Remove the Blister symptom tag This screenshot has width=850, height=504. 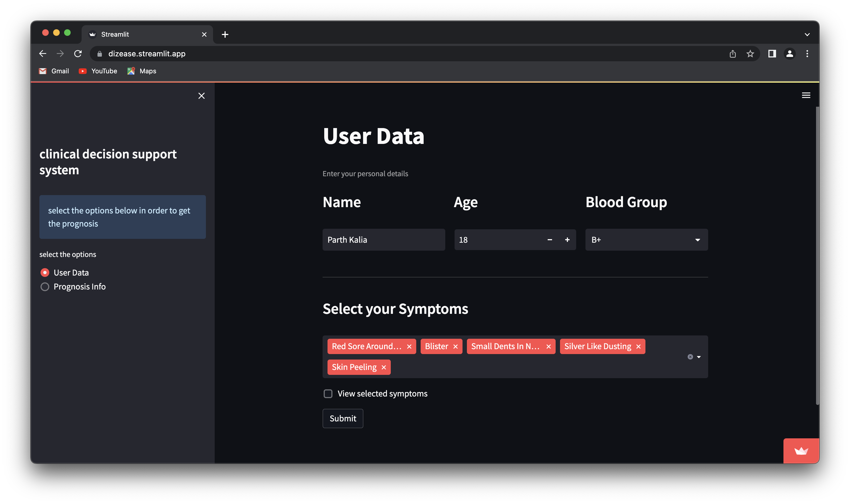(456, 346)
